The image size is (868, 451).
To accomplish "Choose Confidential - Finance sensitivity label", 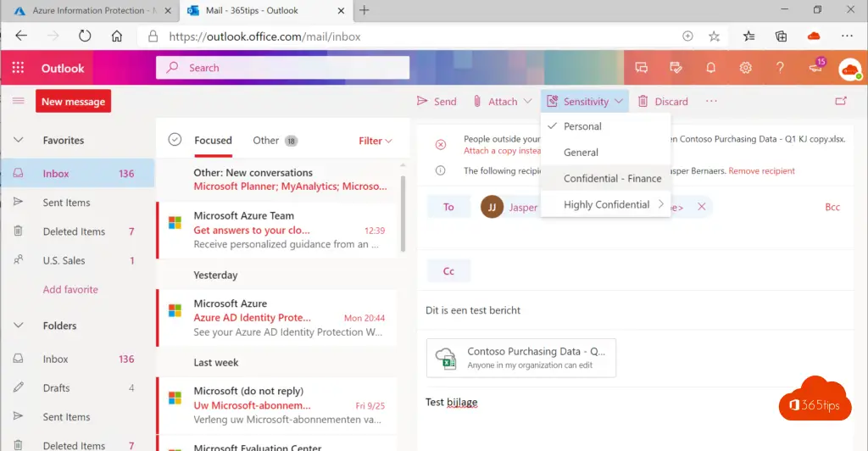I will coord(605,178).
